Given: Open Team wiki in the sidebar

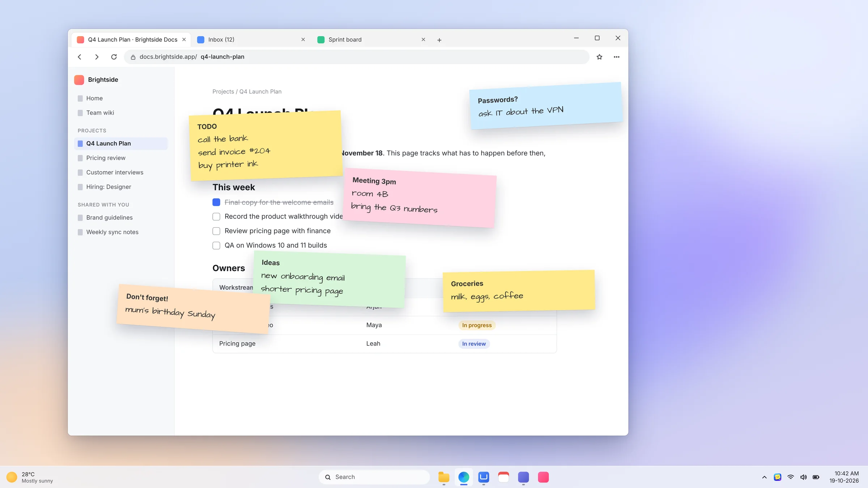Looking at the screenshot, I should coord(121,113).
